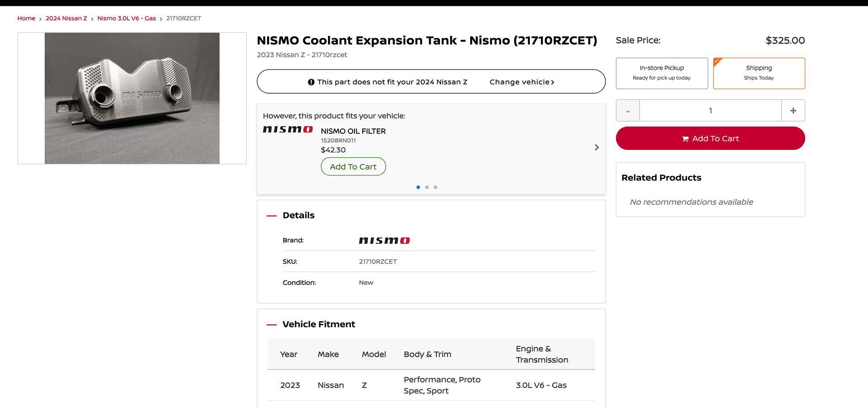Image resolution: width=868 pixels, height=409 pixels.
Task: Select the first carousel dot
Action: coord(418,187)
